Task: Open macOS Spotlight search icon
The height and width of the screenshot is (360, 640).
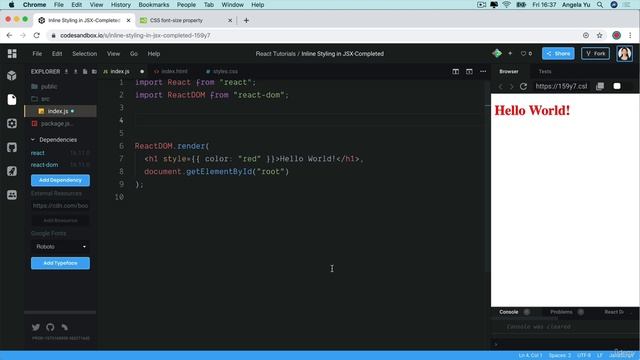Action: coord(600,5)
